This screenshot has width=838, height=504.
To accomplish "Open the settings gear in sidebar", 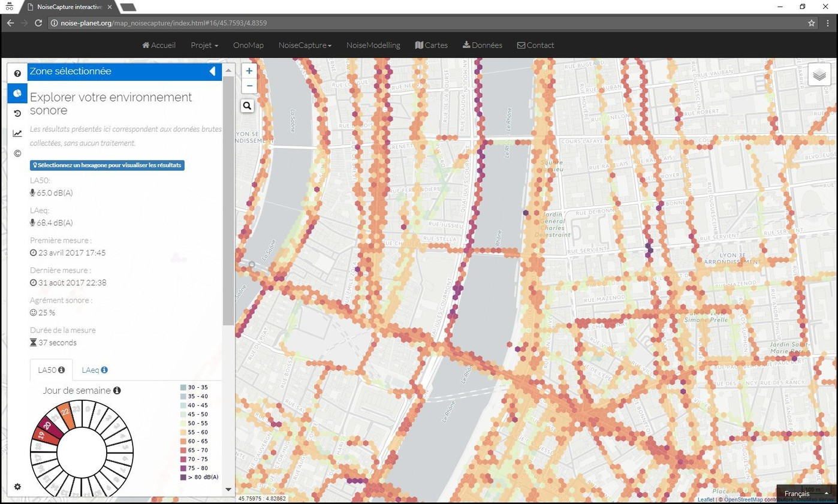I will point(17,487).
